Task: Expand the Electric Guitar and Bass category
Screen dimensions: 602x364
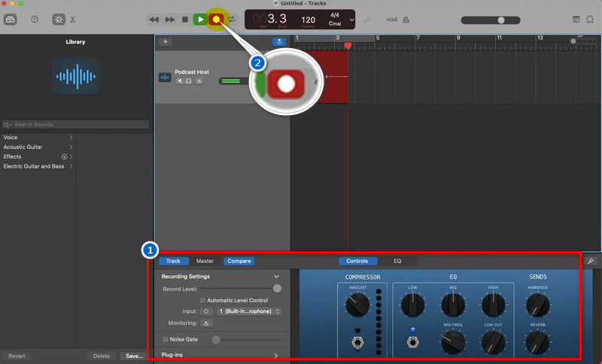Action: point(38,166)
